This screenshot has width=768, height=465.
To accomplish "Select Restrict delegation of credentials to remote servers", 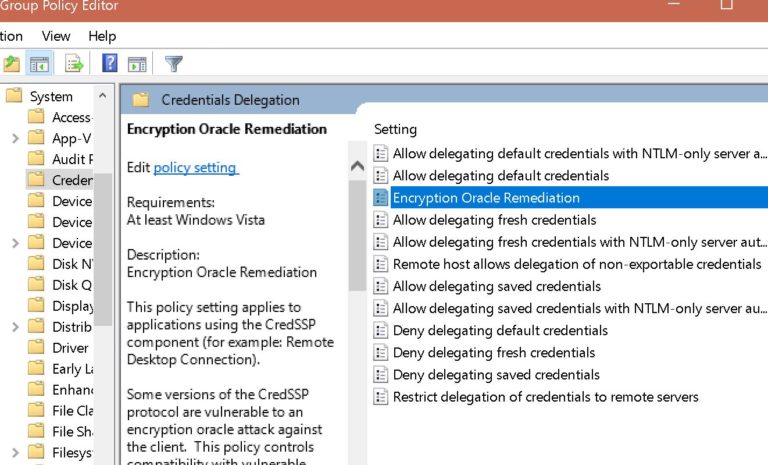I will [546, 396].
